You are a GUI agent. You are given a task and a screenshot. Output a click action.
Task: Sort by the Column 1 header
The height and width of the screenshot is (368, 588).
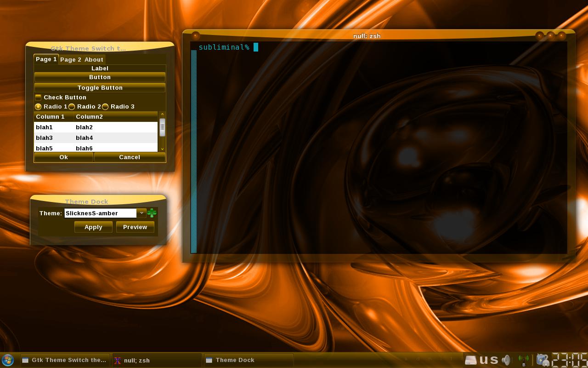[54, 117]
